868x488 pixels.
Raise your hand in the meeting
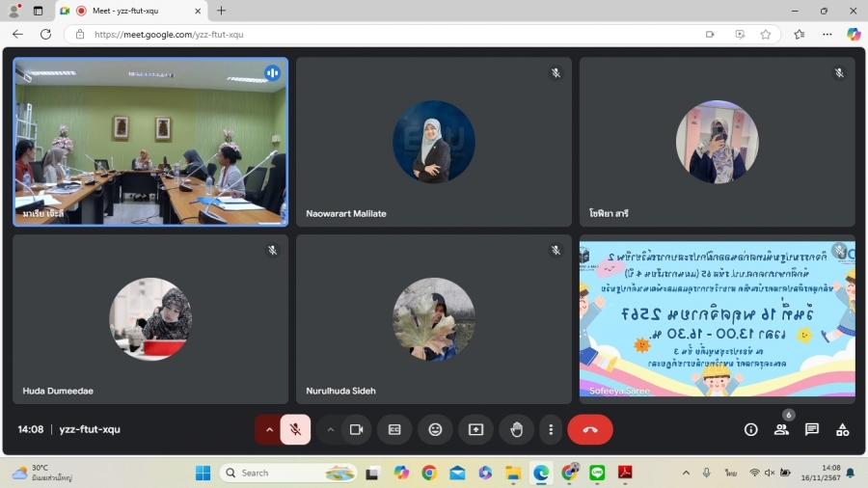(516, 429)
